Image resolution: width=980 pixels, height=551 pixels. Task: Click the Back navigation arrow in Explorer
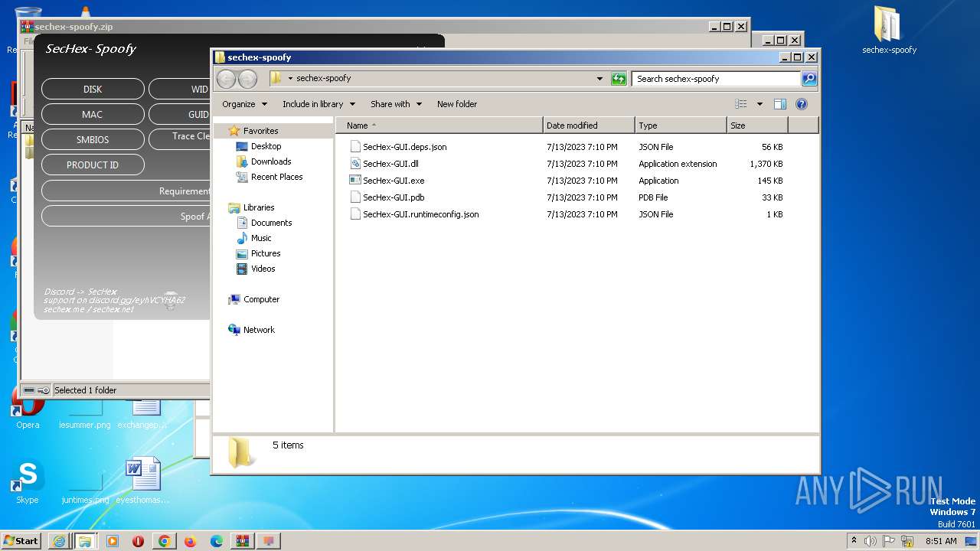click(x=226, y=78)
